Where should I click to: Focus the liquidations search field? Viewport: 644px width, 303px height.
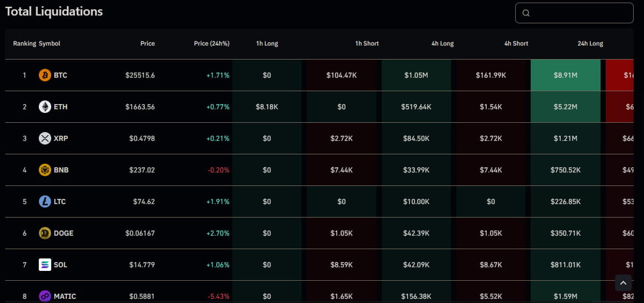579,13
